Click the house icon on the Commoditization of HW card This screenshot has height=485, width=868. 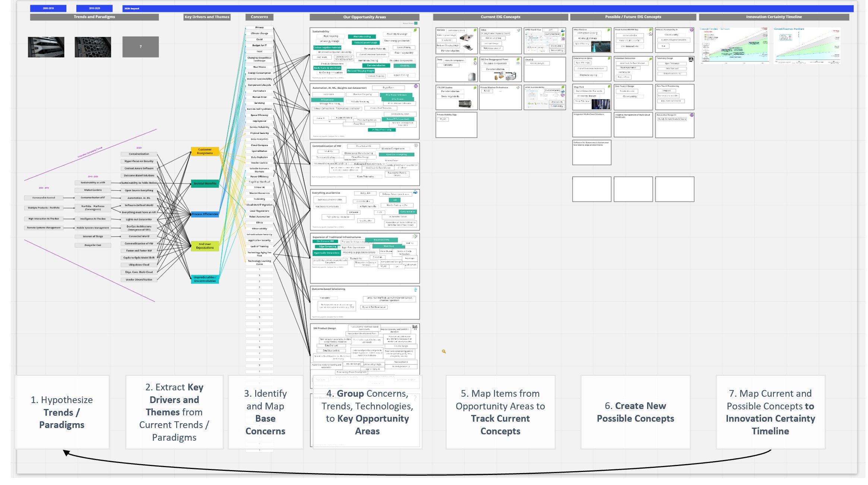tap(416, 145)
